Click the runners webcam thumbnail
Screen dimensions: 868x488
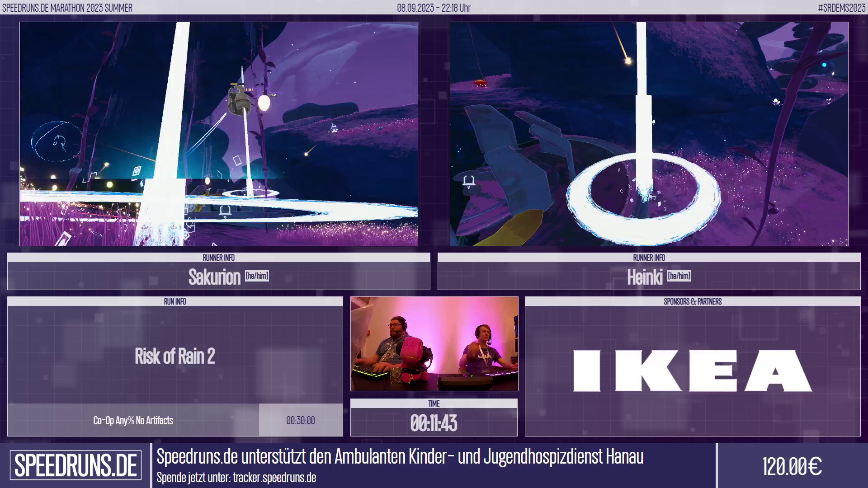click(x=434, y=343)
